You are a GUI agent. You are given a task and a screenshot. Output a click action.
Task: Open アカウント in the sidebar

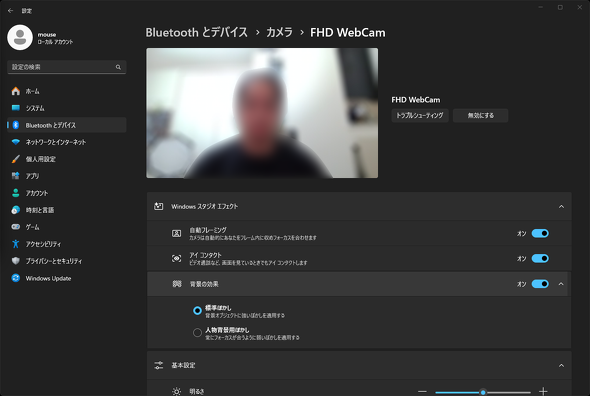67,193
